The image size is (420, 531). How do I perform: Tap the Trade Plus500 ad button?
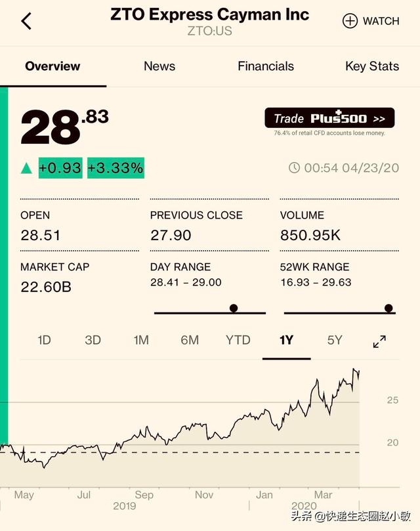coord(329,118)
